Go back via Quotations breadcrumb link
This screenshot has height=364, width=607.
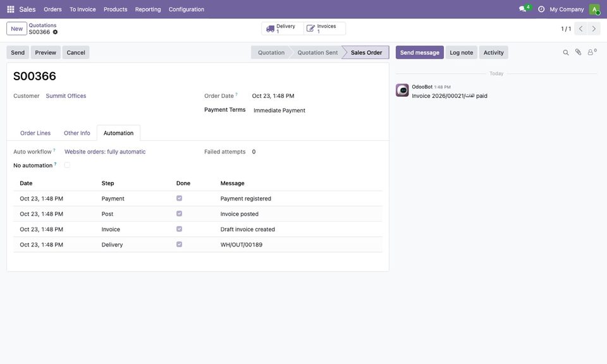coord(42,25)
